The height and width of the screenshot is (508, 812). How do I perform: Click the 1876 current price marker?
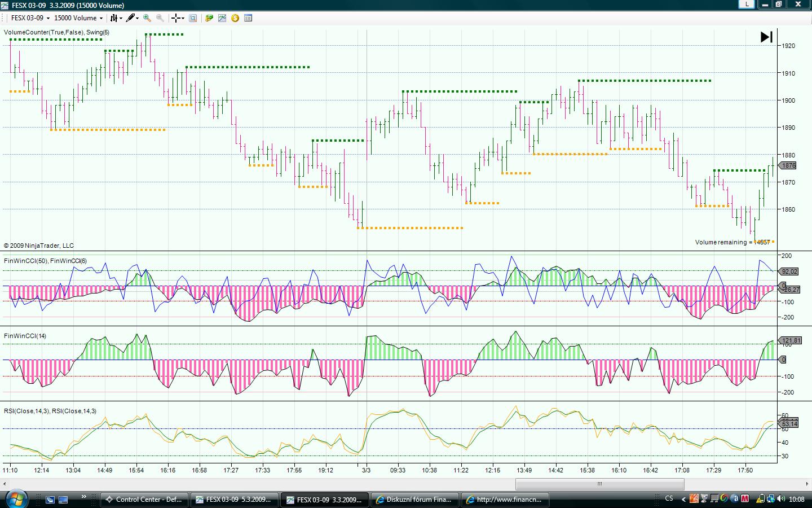point(788,165)
